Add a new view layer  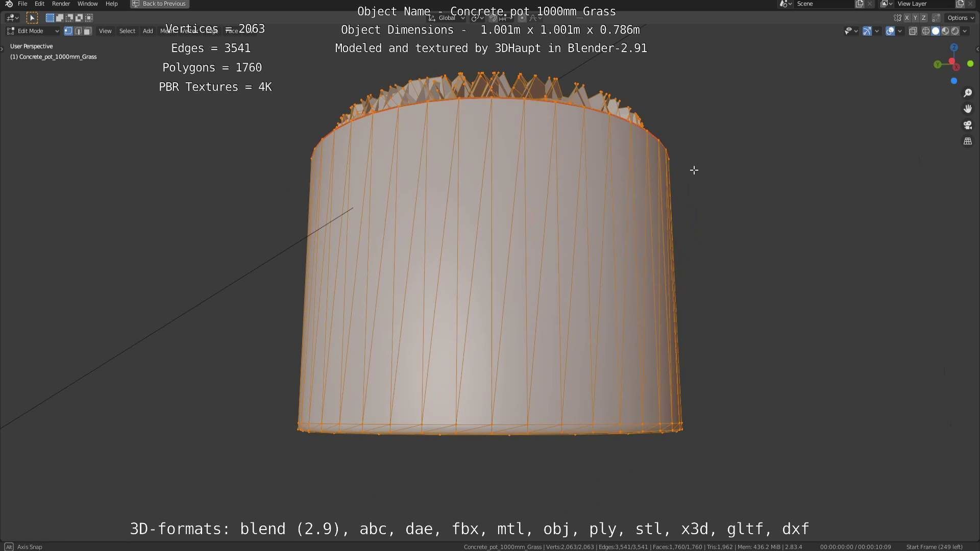[960, 4]
